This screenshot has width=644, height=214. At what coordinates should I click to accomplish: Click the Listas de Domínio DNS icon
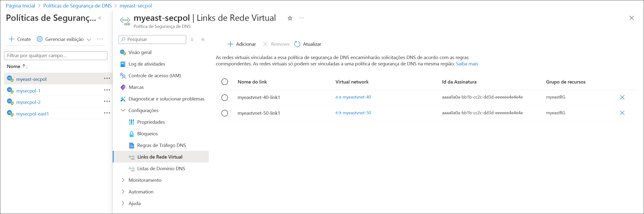coord(131,169)
